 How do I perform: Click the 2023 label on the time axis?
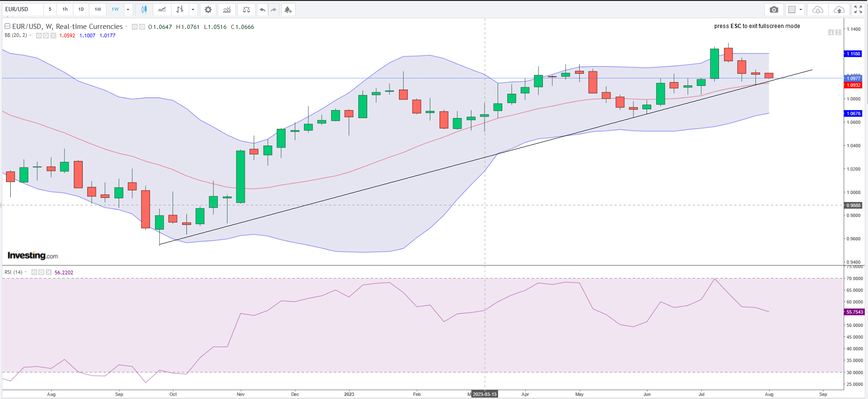click(x=349, y=394)
